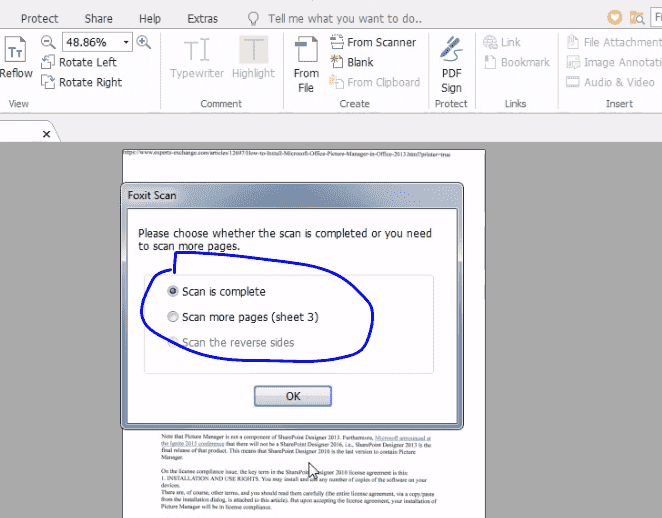Open the Help ribbon tab
The width and height of the screenshot is (662, 518).
pyautogui.click(x=150, y=19)
